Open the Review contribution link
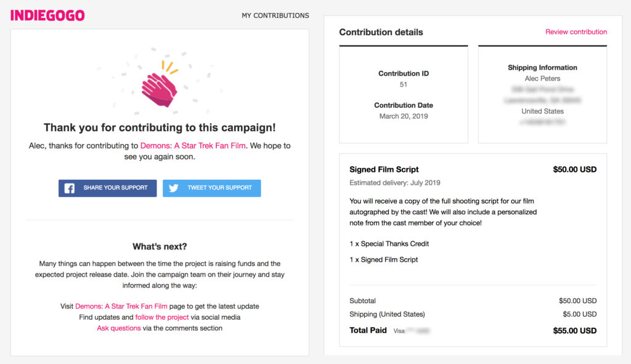This screenshot has width=631, height=364. click(576, 32)
